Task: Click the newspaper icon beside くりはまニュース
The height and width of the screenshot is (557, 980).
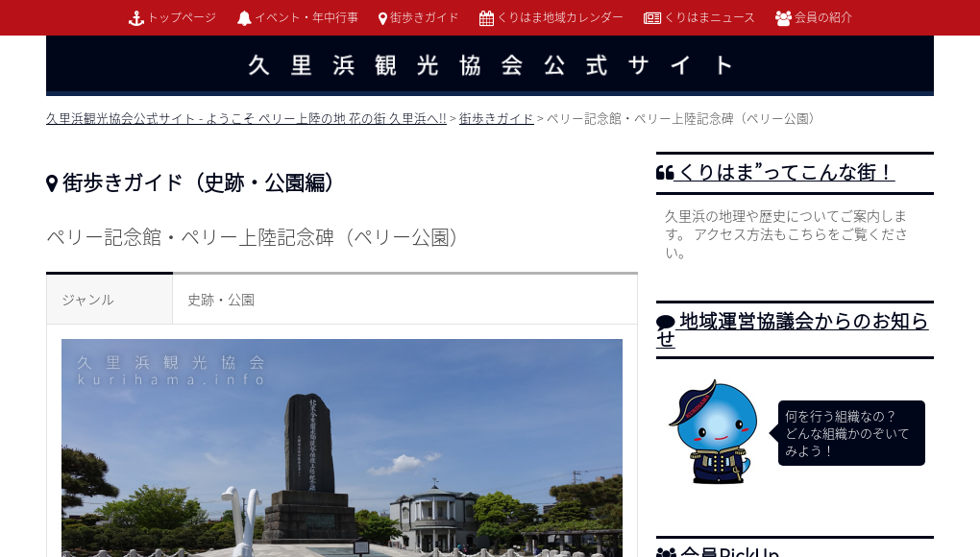Action: [653, 17]
